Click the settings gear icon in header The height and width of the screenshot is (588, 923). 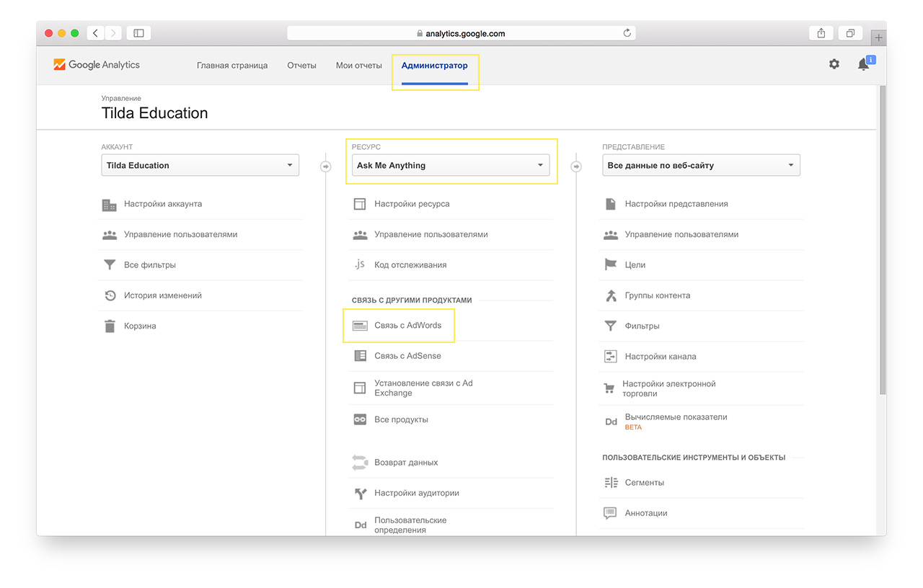834,64
